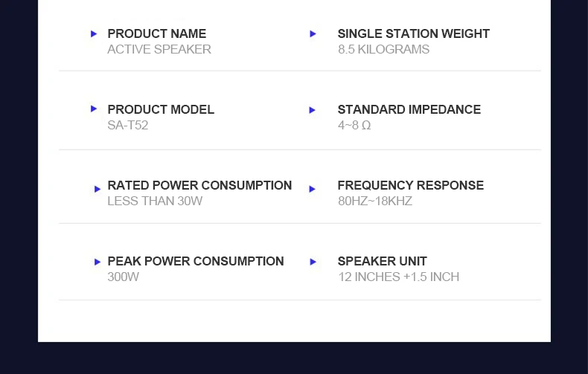
Task: Click the blue arrow next to Standard Impedance
Action: (x=312, y=110)
